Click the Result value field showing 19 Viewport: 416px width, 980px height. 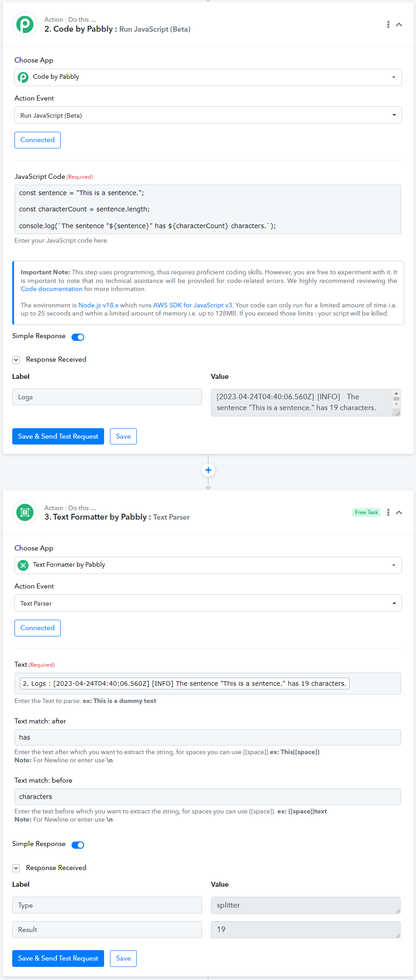pos(306,930)
